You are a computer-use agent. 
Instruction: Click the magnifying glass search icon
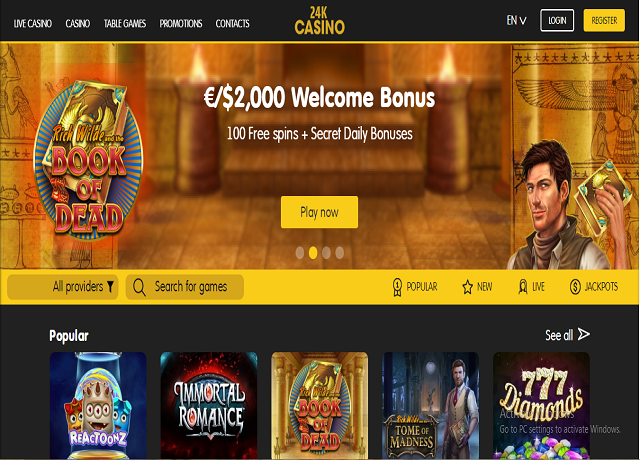coord(139,287)
